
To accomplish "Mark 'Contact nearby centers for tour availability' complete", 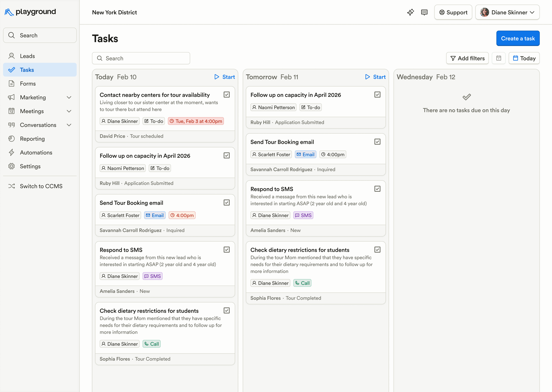I will point(226,95).
